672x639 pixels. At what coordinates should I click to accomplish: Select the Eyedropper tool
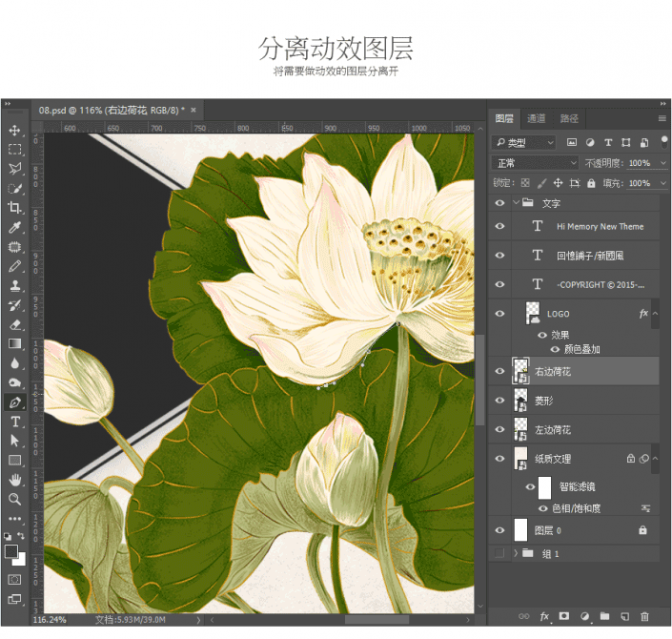14,227
